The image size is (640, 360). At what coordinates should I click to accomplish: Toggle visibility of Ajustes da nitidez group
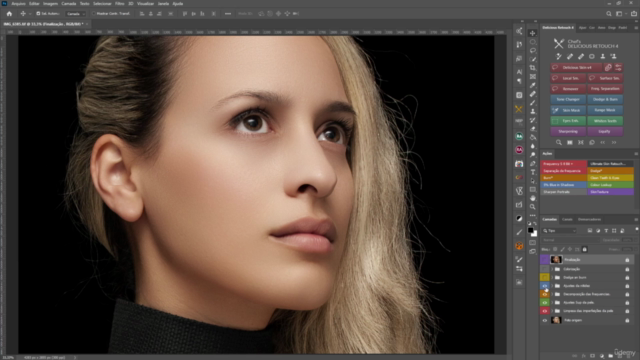[544, 286]
